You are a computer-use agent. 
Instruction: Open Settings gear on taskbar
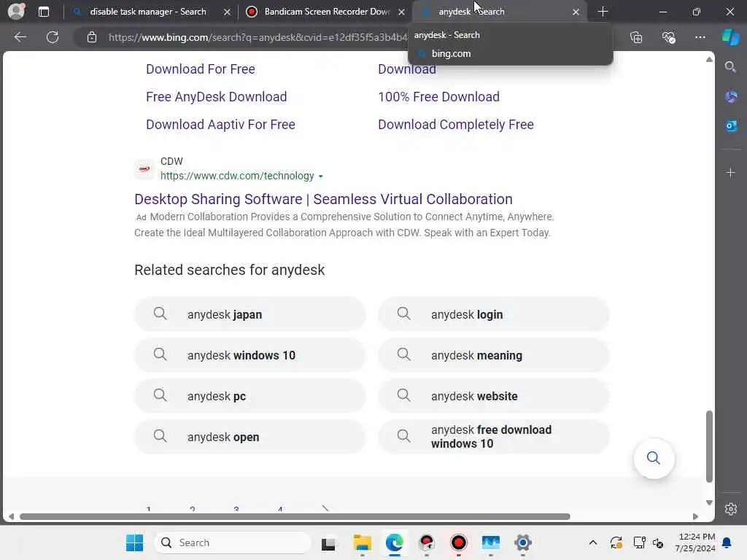(x=522, y=542)
